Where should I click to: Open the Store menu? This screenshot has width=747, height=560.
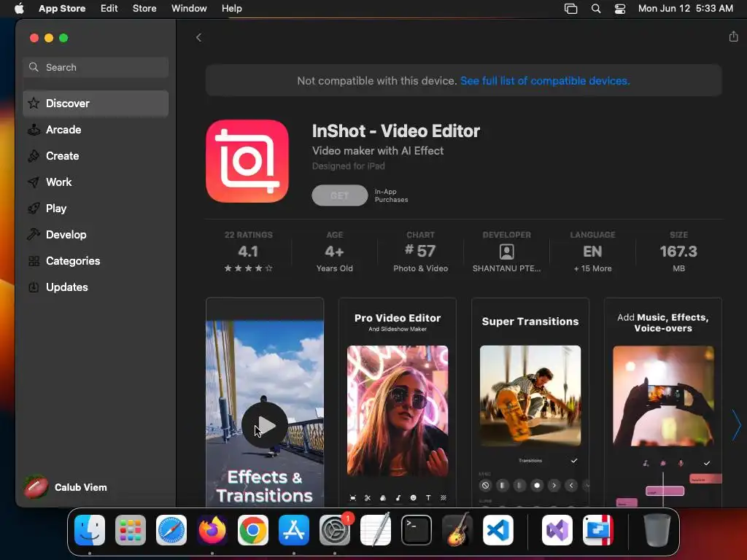pos(144,9)
